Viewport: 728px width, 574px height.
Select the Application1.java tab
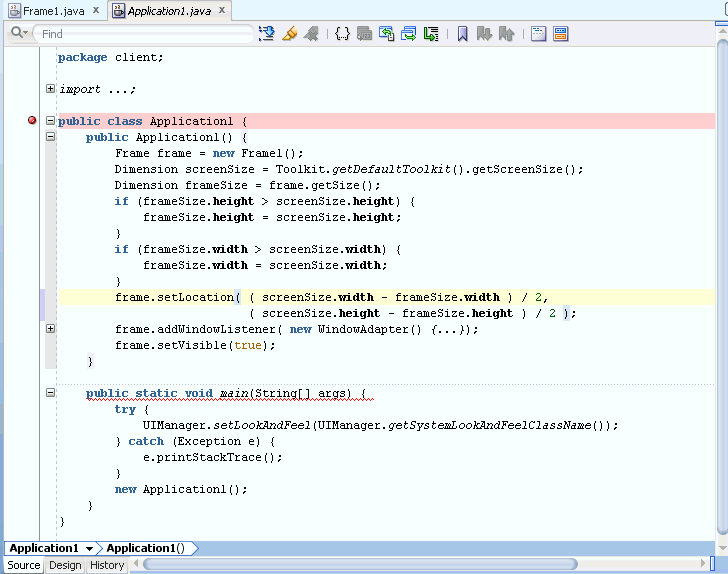point(169,11)
